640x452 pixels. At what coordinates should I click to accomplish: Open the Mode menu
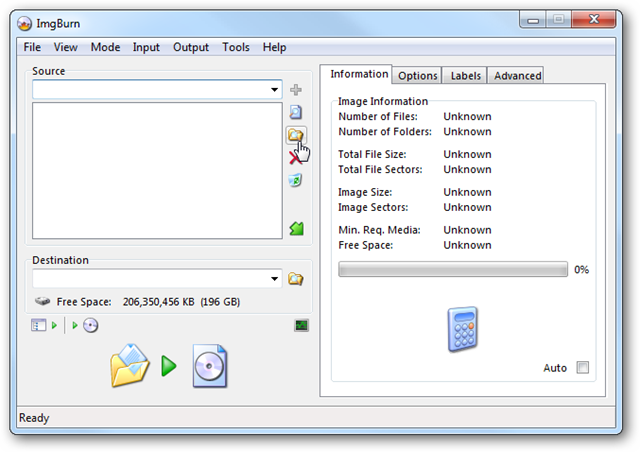tap(105, 47)
